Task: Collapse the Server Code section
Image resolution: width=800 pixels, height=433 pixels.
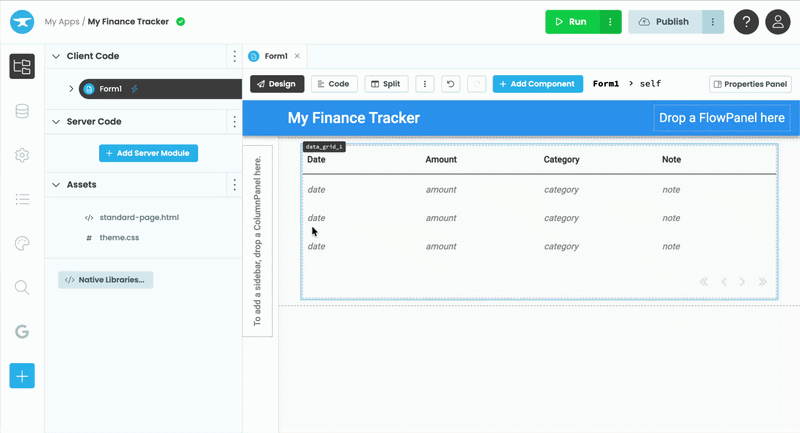Action: tap(56, 121)
